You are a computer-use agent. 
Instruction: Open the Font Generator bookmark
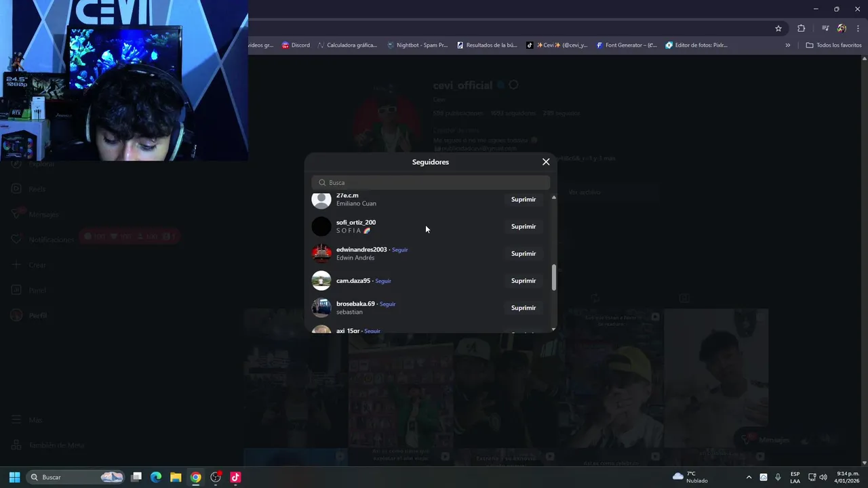click(627, 45)
